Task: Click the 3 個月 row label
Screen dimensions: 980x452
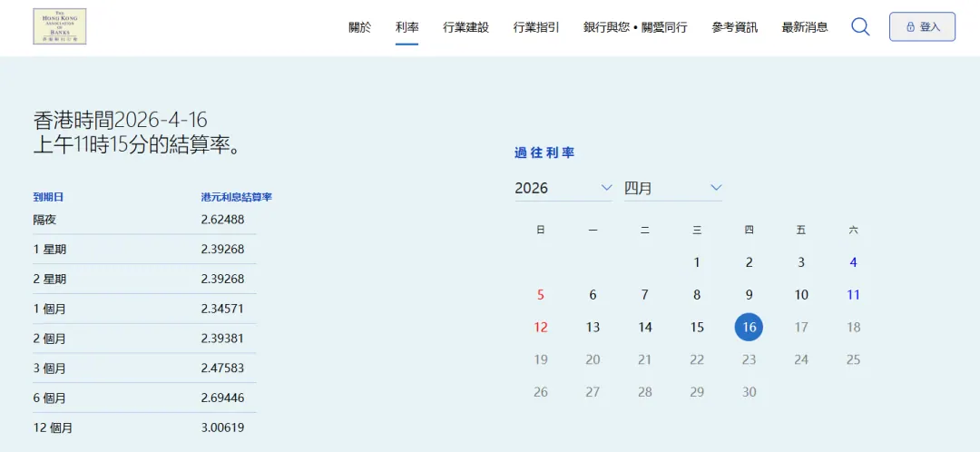Action: pyautogui.click(x=50, y=368)
